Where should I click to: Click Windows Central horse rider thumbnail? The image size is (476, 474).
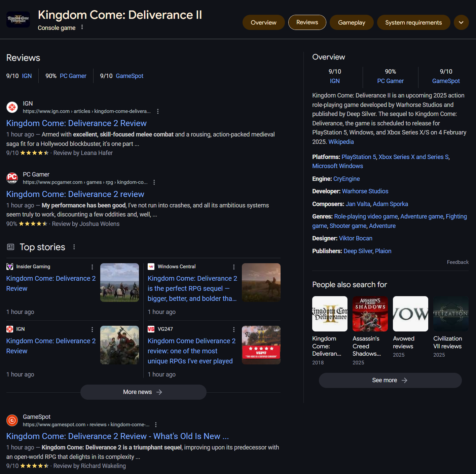click(261, 282)
